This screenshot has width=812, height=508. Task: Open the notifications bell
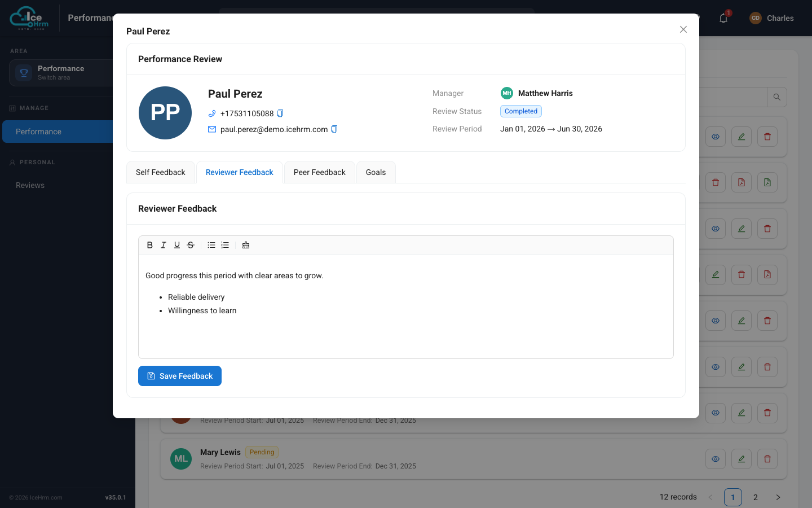pos(723,18)
